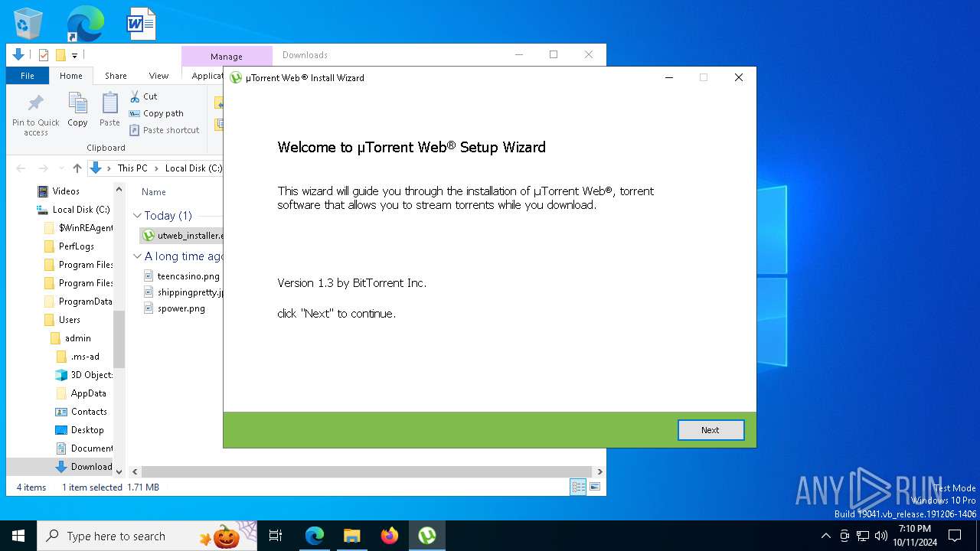Viewport: 980px width, 551px height.
Task: Open Edge from taskbar
Action: (314, 536)
